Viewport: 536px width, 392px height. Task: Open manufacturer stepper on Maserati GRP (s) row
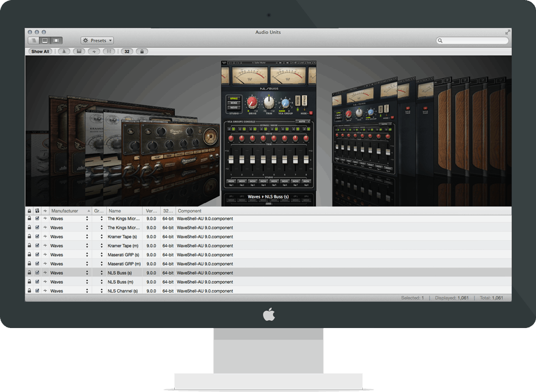coord(87,255)
